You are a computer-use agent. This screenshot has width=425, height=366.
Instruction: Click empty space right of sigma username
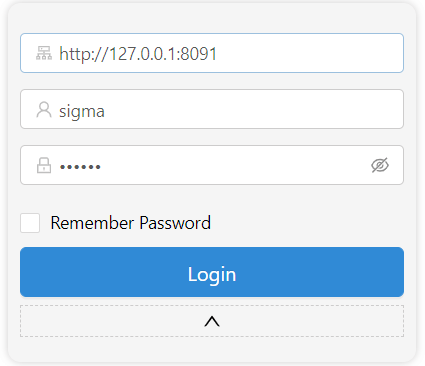(x=253, y=109)
